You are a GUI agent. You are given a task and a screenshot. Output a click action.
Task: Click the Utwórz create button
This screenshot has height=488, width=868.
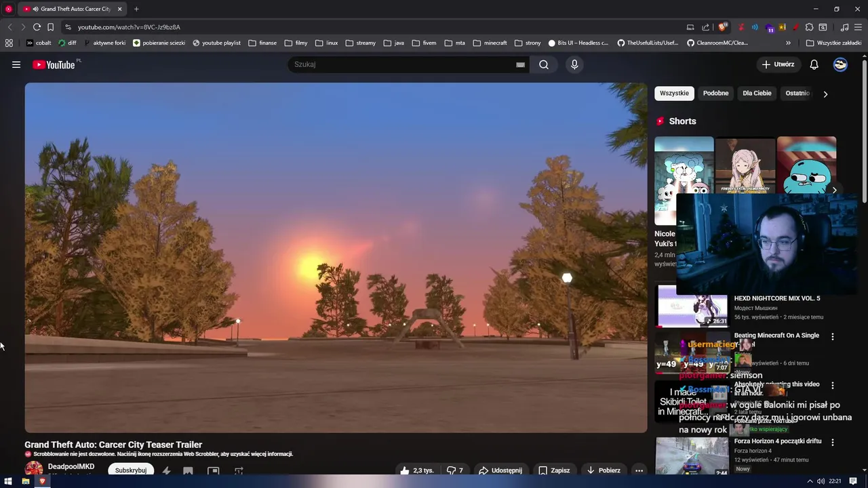pos(778,64)
